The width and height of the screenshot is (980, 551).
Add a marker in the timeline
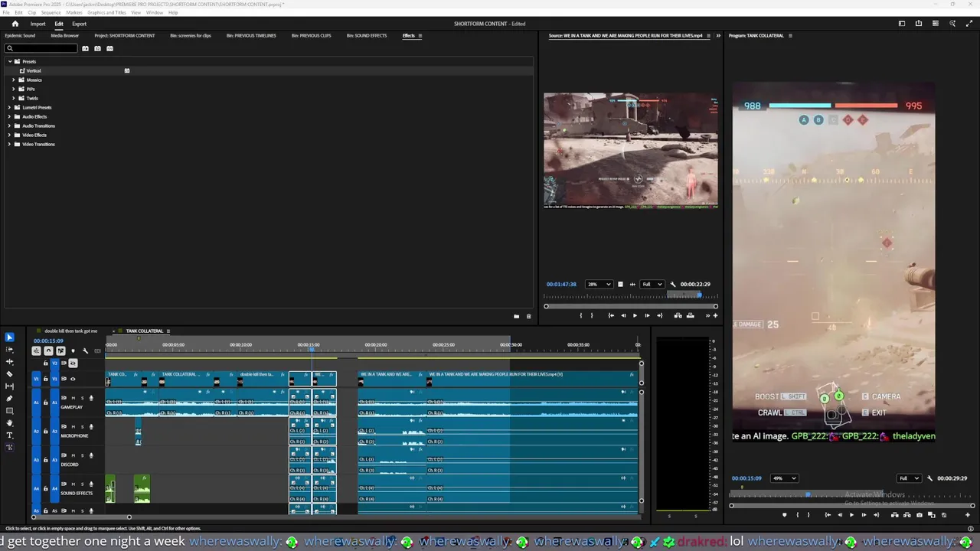tap(73, 350)
